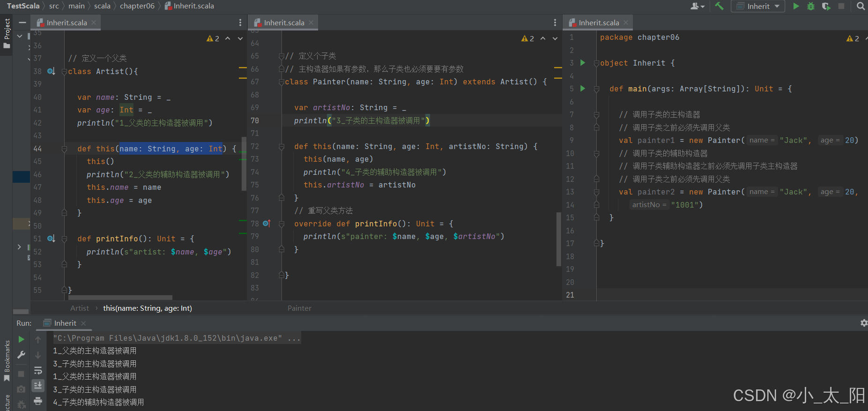Collapse the def this block at line 44

pos(64,149)
